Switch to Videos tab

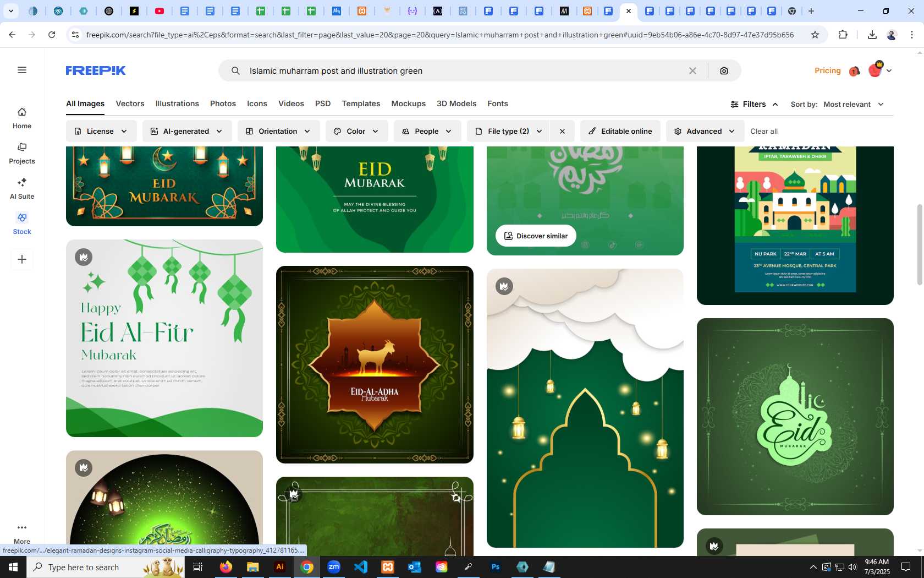(x=291, y=103)
